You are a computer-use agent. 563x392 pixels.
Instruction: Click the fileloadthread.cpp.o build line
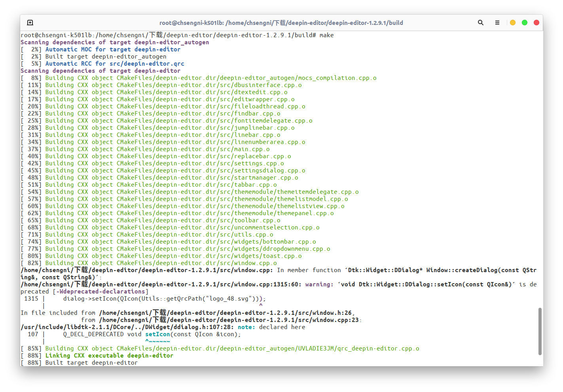tap(163, 106)
